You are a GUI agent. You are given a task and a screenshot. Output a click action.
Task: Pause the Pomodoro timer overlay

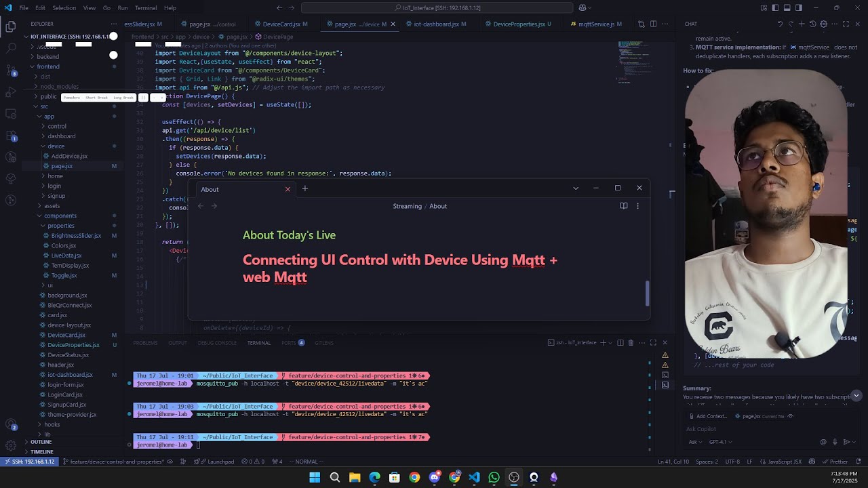point(143,98)
